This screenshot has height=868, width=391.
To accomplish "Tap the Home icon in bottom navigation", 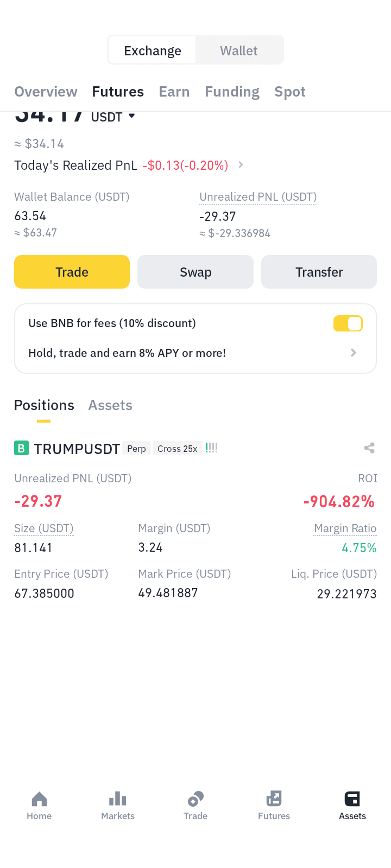I will (39, 799).
